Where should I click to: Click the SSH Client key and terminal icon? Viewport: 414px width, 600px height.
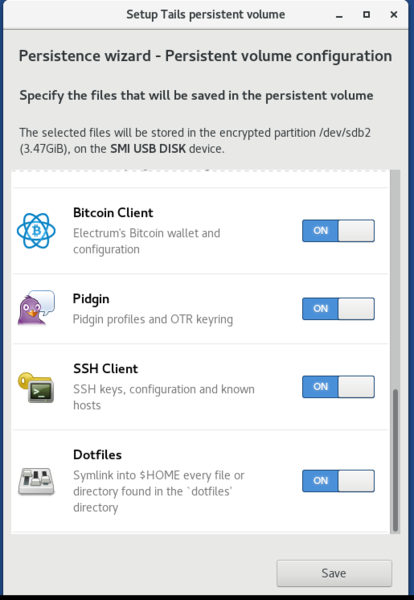click(36, 387)
